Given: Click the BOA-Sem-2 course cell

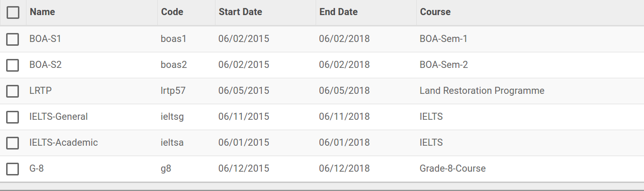Looking at the screenshot, I should (x=444, y=65).
